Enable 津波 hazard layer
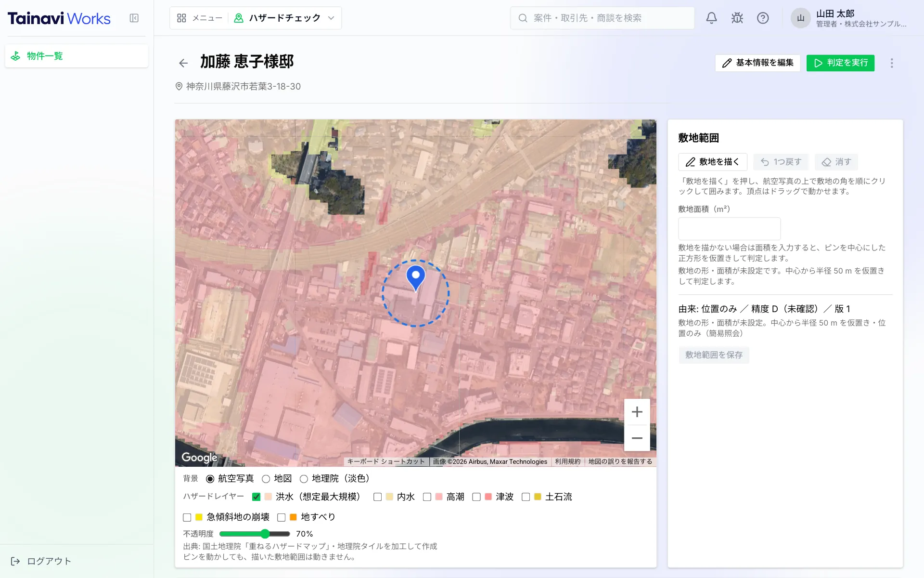Viewport: 924px width, 578px height. tap(476, 497)
